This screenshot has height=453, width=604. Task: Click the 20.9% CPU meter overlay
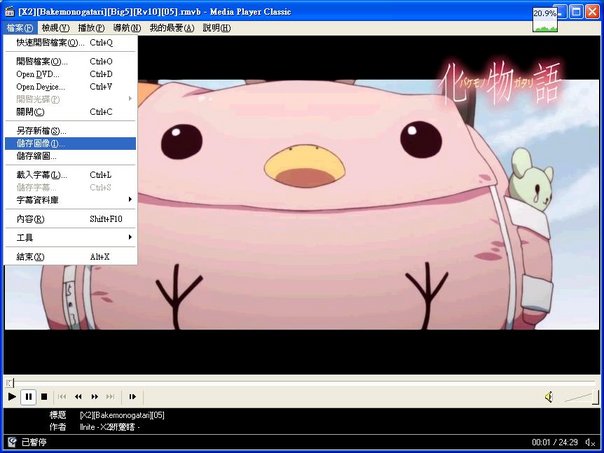545,19
